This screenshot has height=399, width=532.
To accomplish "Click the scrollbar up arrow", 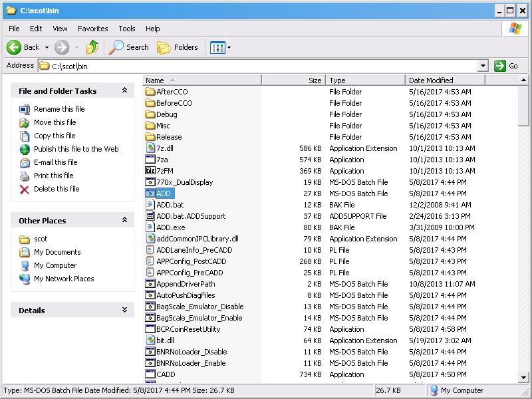I will pos(523,80).
